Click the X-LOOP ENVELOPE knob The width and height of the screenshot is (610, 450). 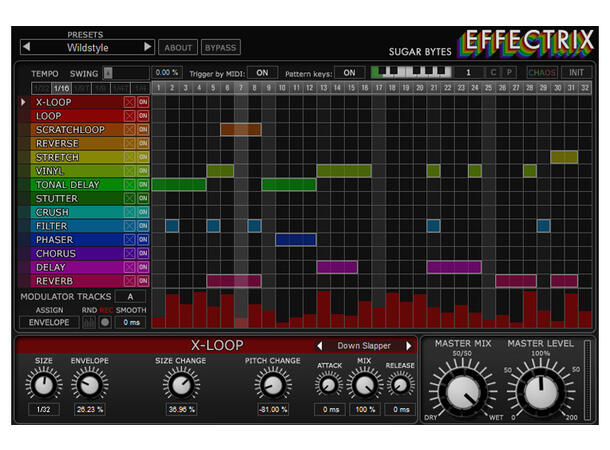(89, 385)
